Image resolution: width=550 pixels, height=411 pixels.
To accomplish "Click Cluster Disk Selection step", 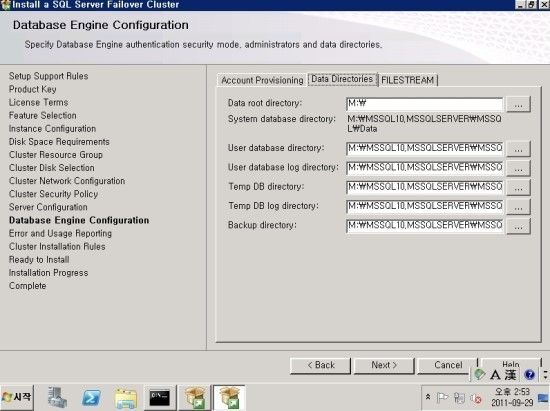I will tap(52, 168).
